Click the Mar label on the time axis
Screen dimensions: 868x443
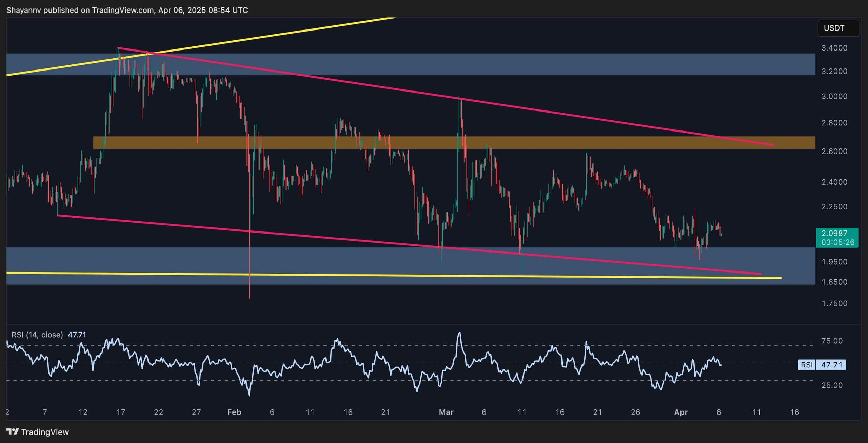[447, 412]
